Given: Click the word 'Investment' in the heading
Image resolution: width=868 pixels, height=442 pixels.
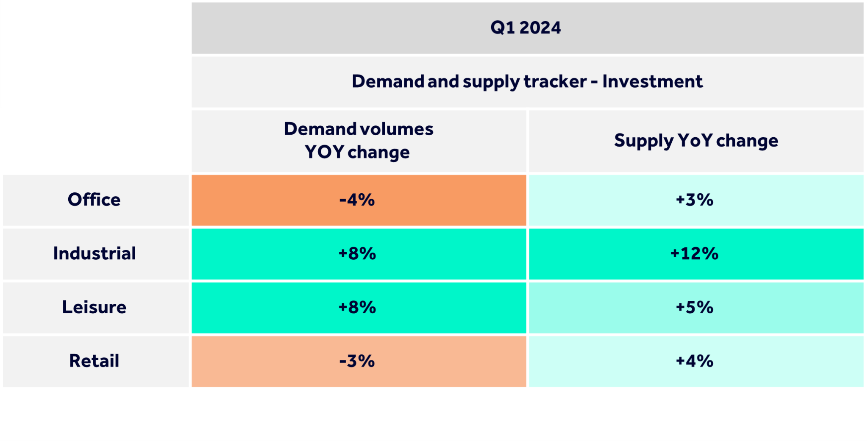Looking at the screenshot, I should pyautogui.click(x=652, y=81).
